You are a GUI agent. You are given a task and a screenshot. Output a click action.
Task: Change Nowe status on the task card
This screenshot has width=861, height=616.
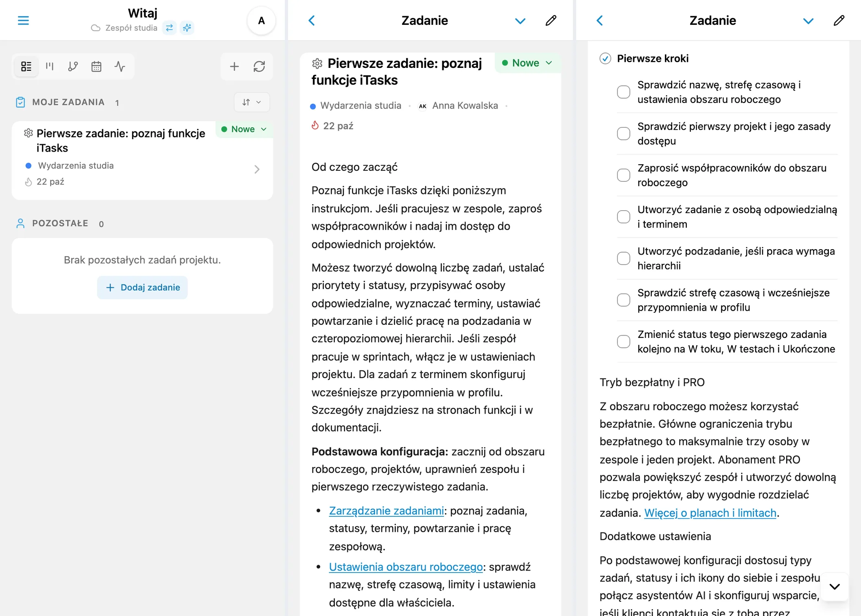click(x=244, y=129)
